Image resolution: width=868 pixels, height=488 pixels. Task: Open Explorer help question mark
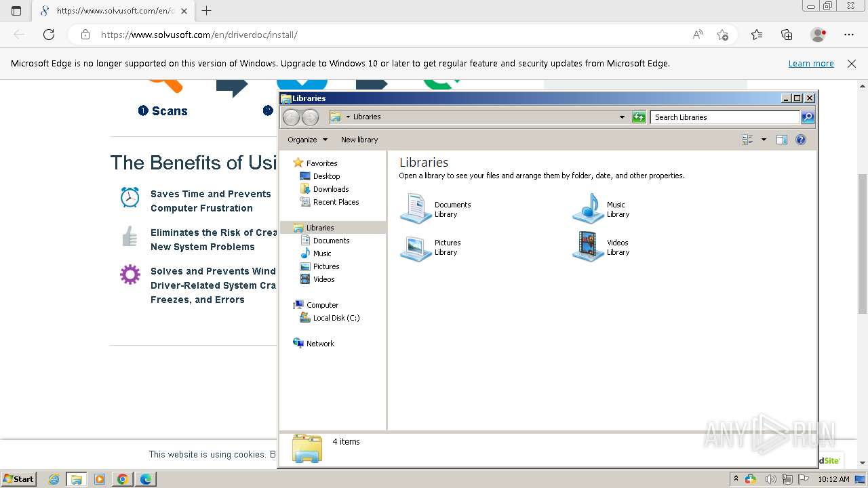[801, 140]
